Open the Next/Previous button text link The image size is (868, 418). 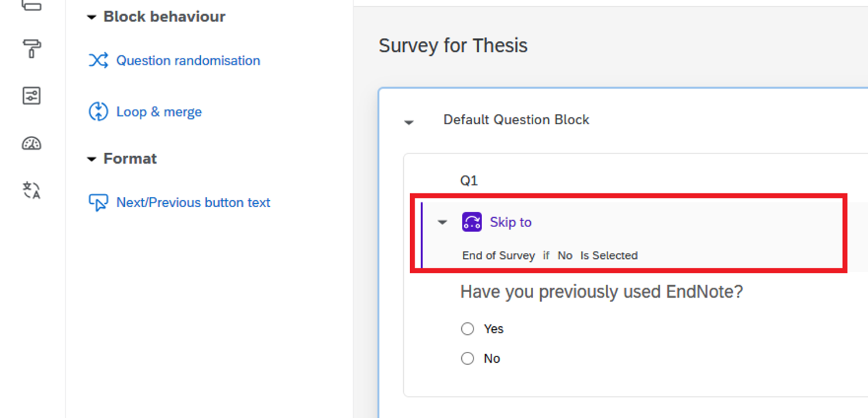193,203
